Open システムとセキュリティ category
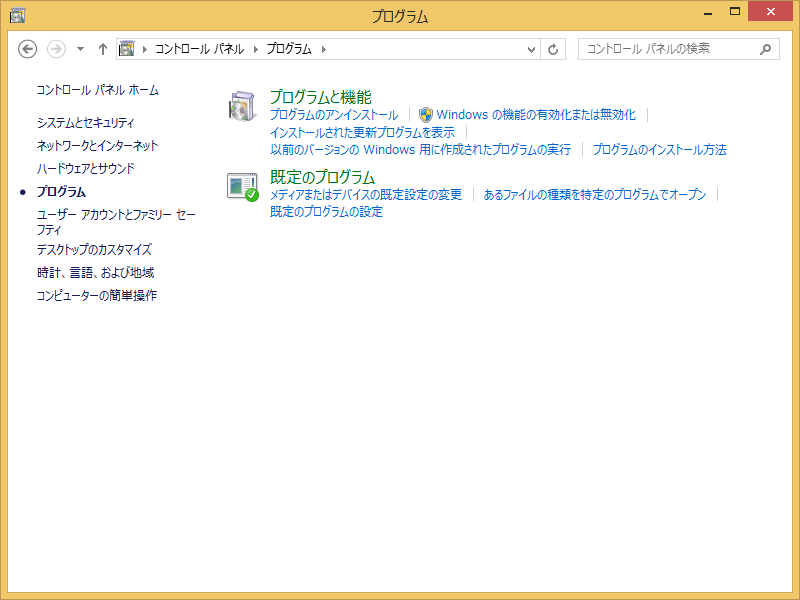Screen dimensions: 800x600 (85, 123)
